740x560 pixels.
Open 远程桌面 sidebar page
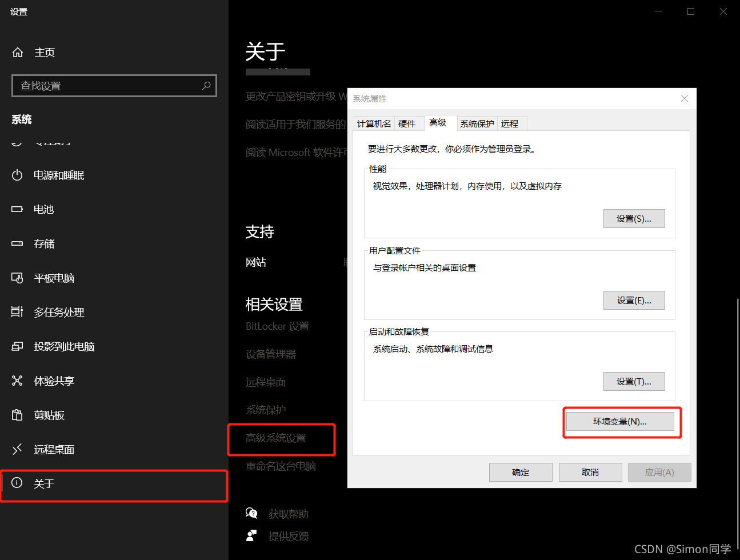(x=114, y=450)
